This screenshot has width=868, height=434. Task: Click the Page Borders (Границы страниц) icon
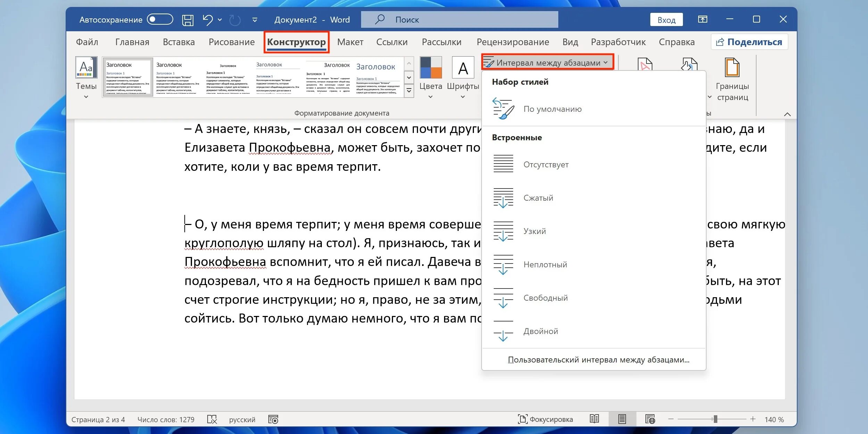[x=732, y=78]
